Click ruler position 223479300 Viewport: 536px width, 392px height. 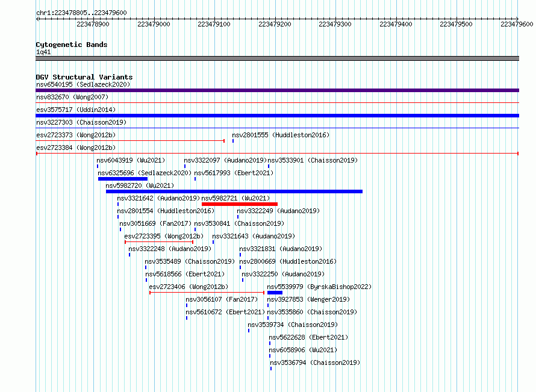point(335,24)
